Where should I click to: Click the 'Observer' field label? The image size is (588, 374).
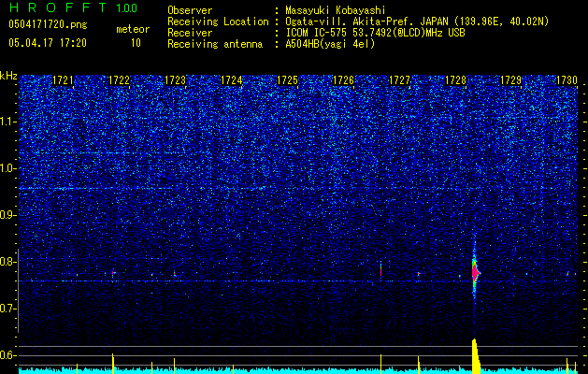click(190, 10)
